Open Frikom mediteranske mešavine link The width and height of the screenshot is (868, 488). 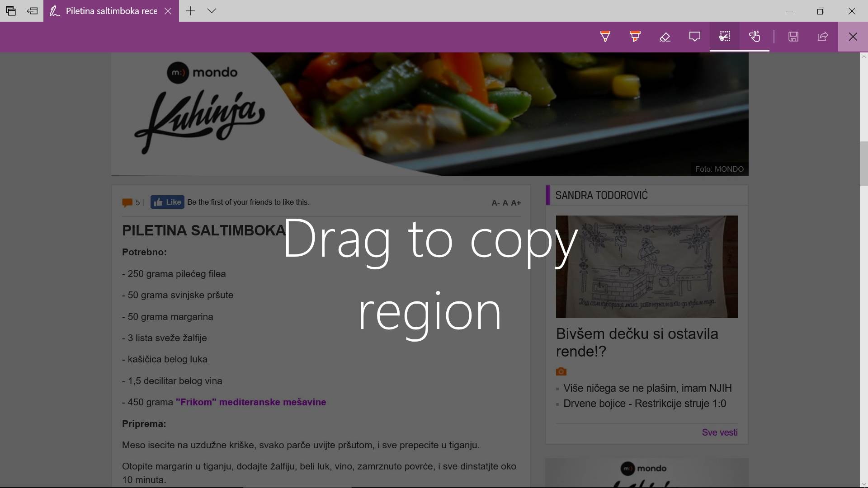click(250, 402)
